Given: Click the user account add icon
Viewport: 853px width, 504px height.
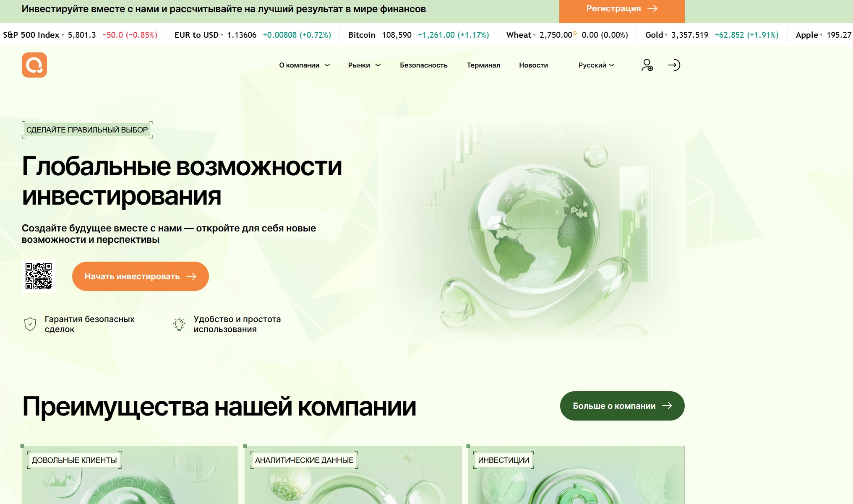Looking at the screenshot, I should (x=647, y=65).
